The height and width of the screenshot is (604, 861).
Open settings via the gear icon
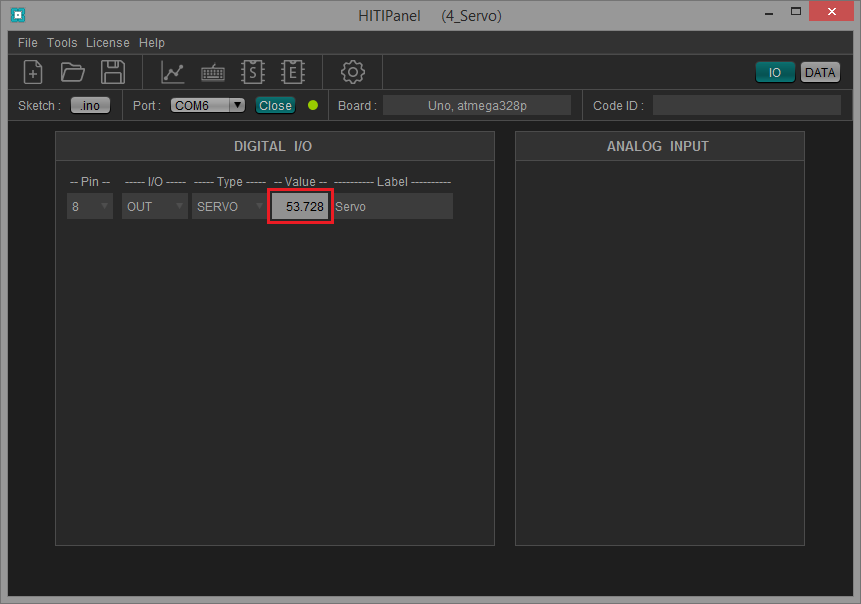[x=353, y=72]
